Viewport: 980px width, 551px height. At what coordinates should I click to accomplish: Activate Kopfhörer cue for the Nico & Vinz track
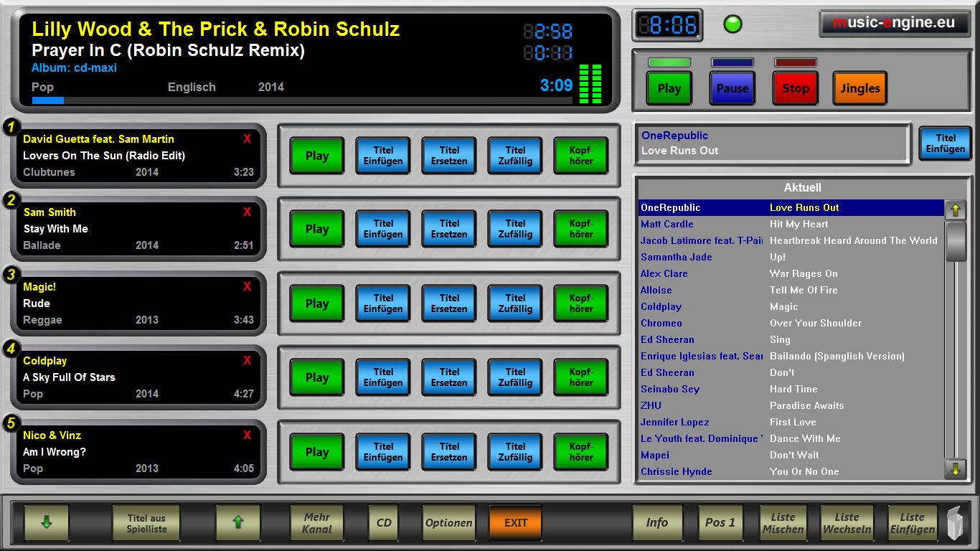coord(580,452)
